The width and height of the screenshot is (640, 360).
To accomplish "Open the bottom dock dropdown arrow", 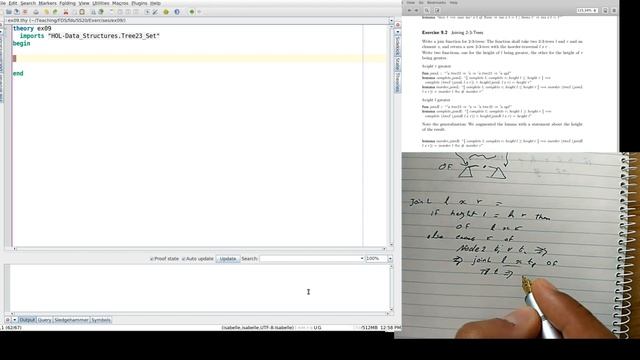I will pyautogui.click(x=15, y=320).
